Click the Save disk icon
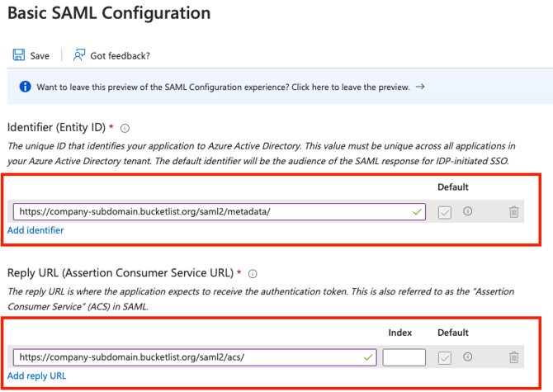The height and width of the screenshot is (392, 553). pyautogui.click(x=18, y=55)
